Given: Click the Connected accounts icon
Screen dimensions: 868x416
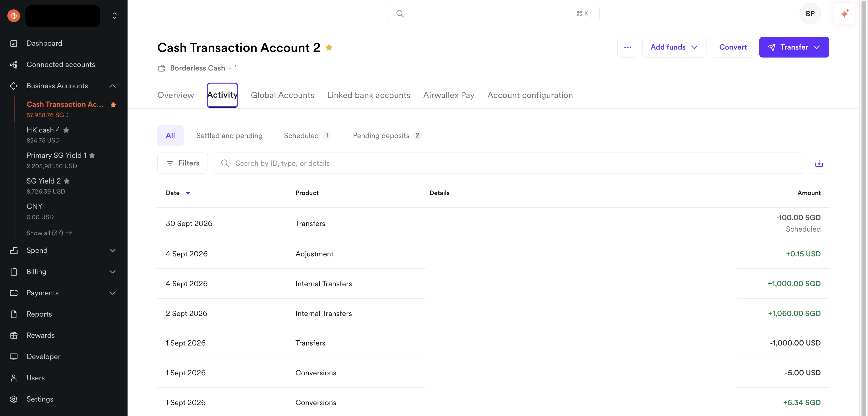Looking at the screenshot, I should (x=14, y=65).
